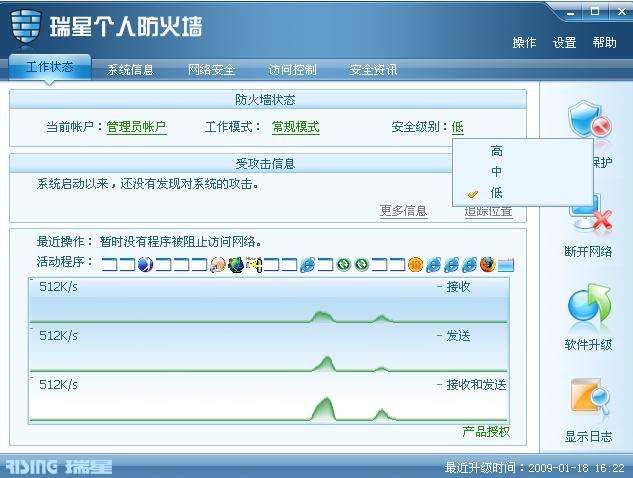Open the 设置 menu
This screenshot has height=478, width=633.
pyautogui.click(x=564, y=42)
